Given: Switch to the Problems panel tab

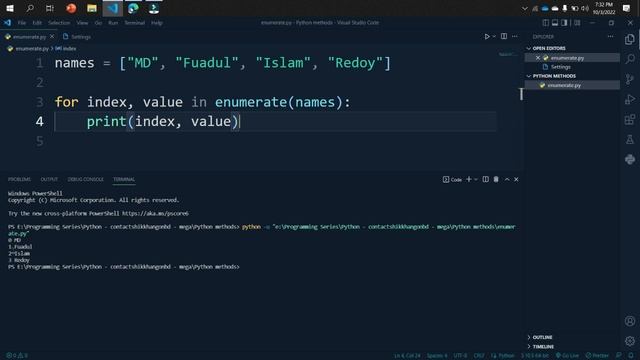Looking at the screenshot, I should 19,179.
